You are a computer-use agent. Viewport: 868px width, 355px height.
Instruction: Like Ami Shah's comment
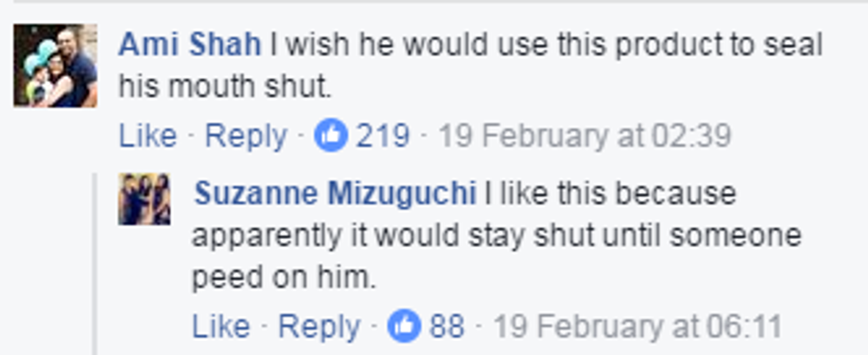pyautogui.click(x=148, y=136)
